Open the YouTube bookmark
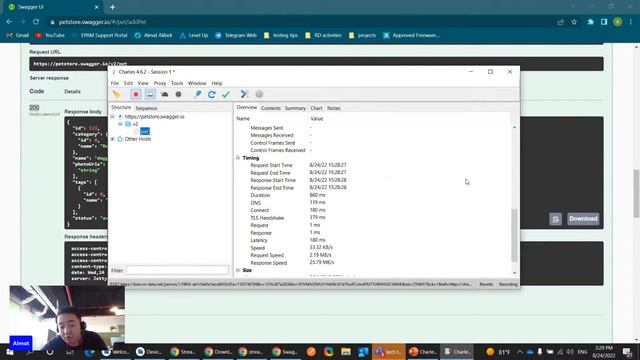Image resolution: width=640 pixels, height=360 pixels. point(50,36)
